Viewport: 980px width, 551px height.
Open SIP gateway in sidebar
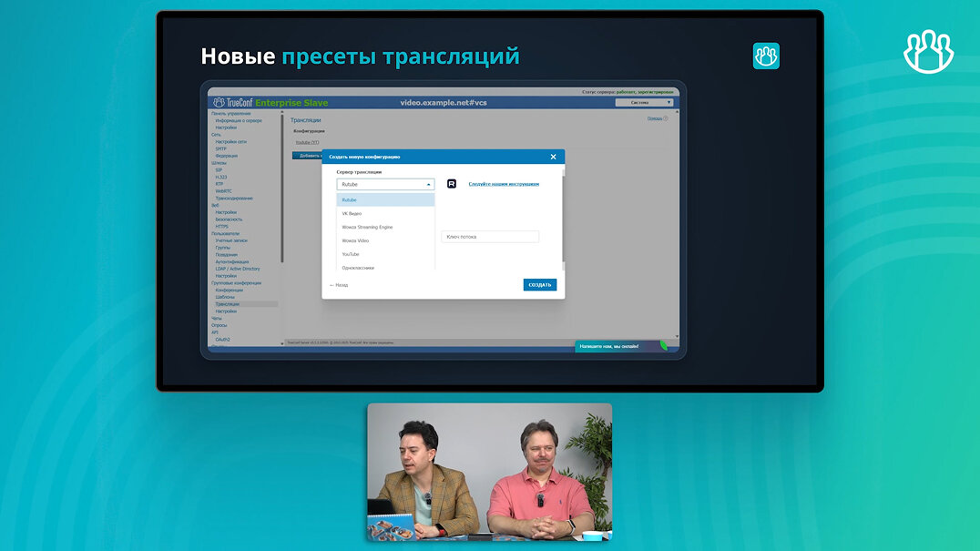219,170
